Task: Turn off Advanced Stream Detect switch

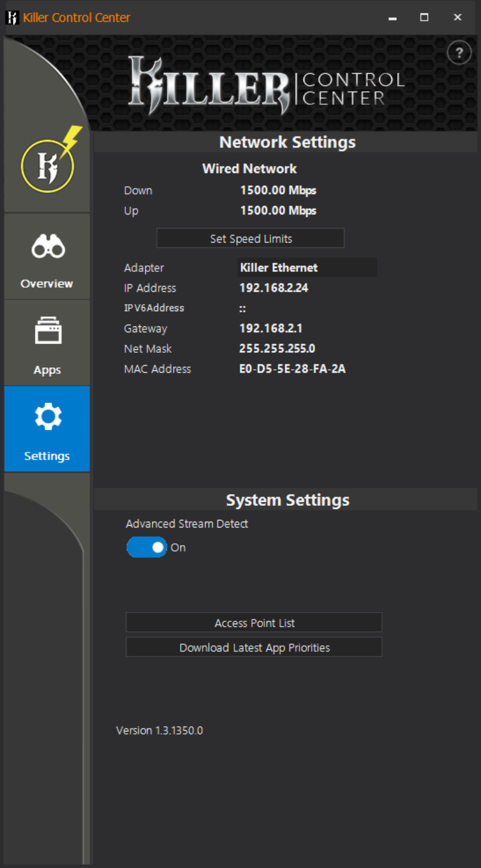Action: (146, 547)
